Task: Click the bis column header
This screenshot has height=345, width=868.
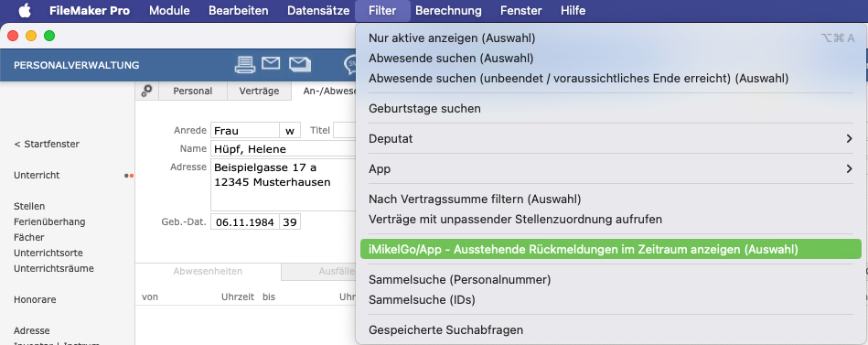Action: click(x=269, y=296)
